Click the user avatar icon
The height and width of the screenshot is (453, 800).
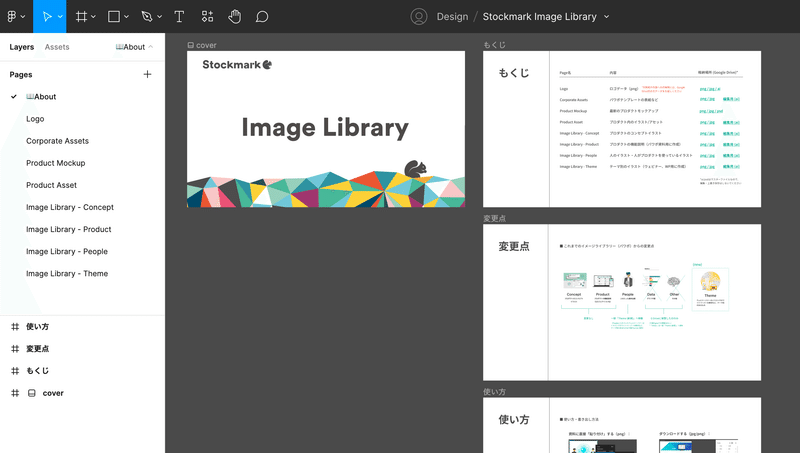click(x=419, y=17)
